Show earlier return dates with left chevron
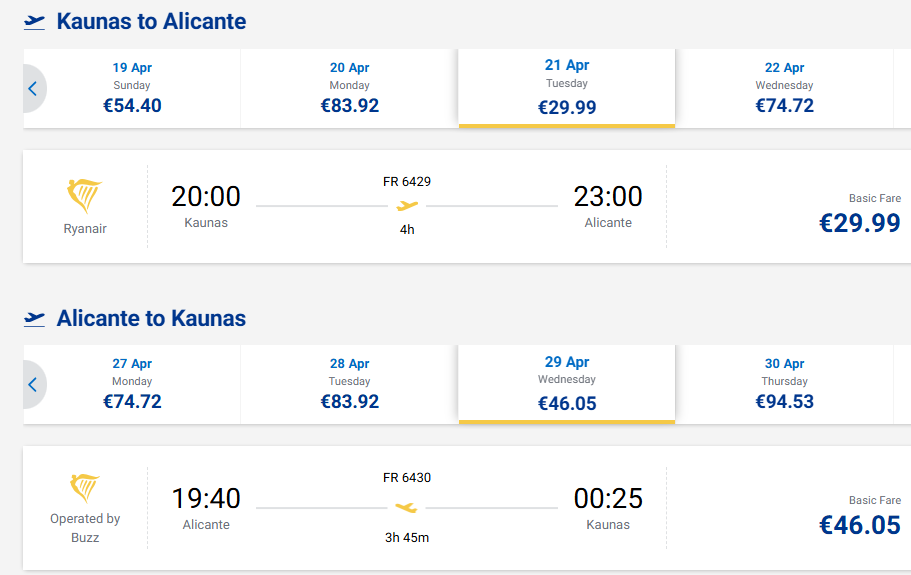Screen dimensions: 911x575 point(32,385)
